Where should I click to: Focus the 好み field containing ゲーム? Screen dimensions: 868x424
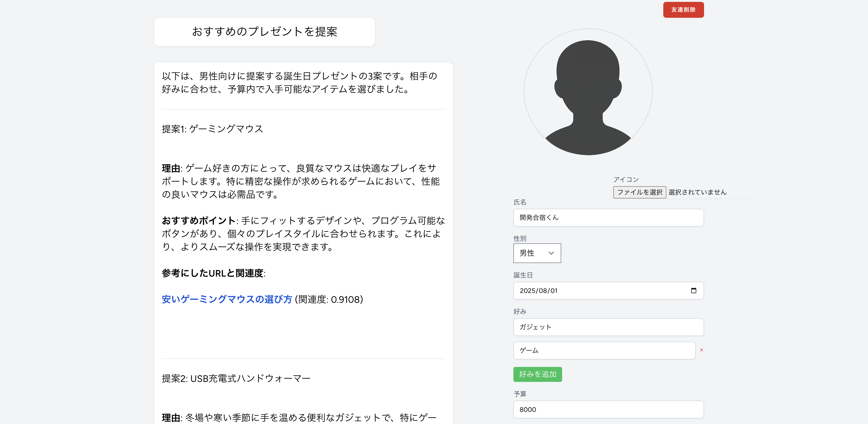coord(604,350)
